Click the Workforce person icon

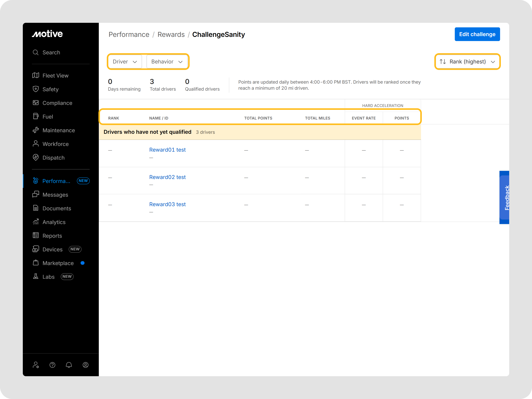pyautogui.click(x=36, y=144)
